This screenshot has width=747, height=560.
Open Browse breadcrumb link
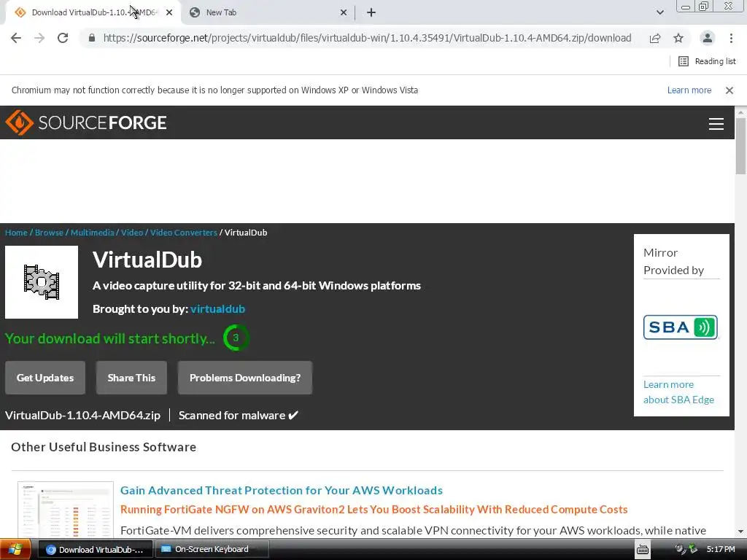pyautogui.click(x=49, y=233)
